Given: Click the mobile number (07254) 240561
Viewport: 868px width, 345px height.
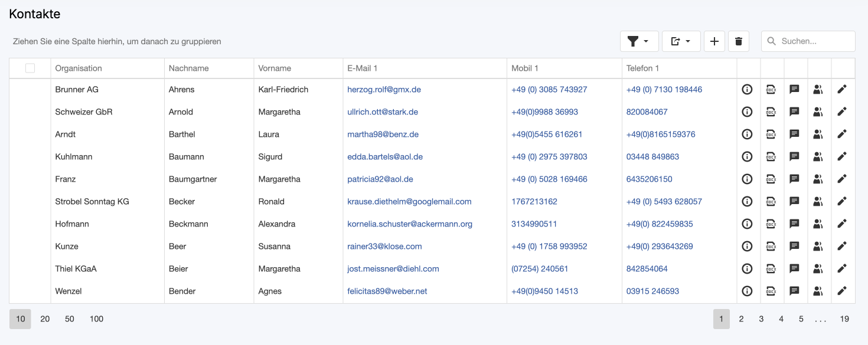Looking at the screenshot, I should coord(540,269).
